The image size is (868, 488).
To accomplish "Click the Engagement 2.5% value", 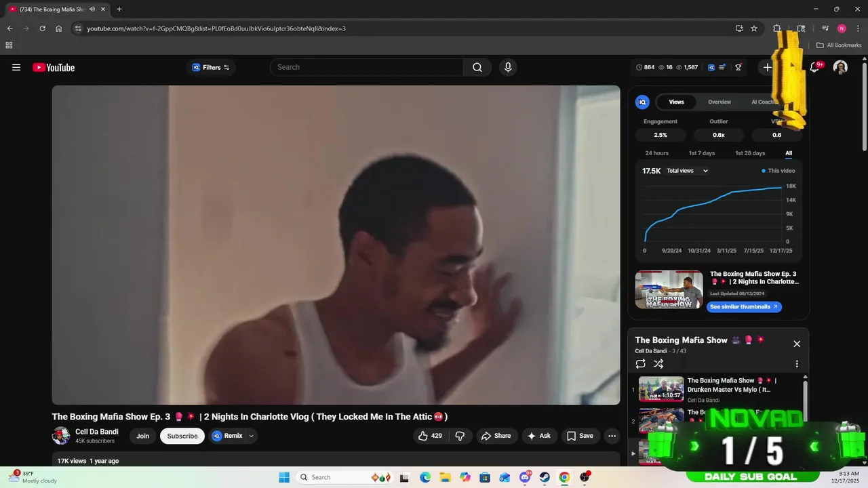I will 660,135.
